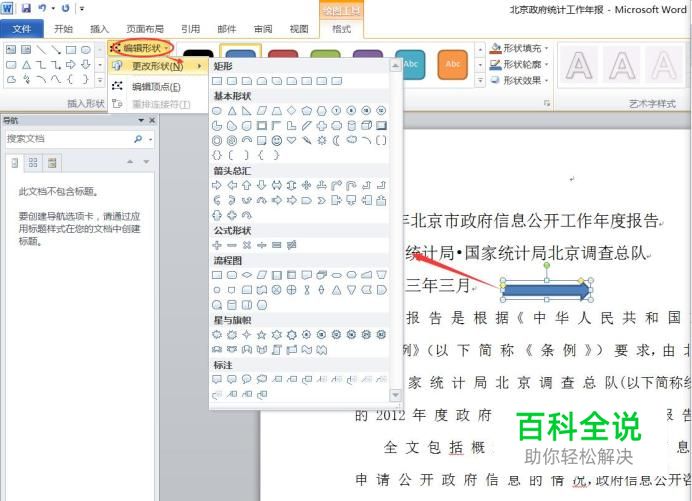Viewport: 692px width, 501px height.
Task: Open the 文件 tab
Action: click(22, 29)
